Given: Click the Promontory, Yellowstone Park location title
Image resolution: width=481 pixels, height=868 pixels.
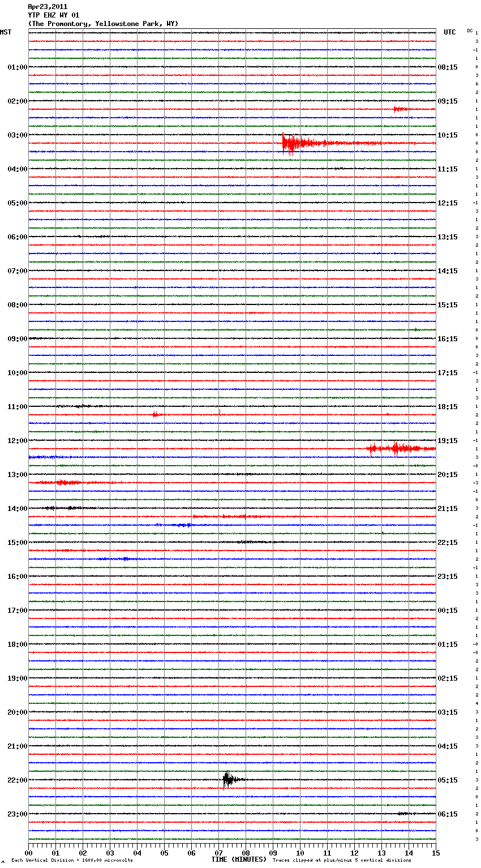Looking at the screenshot, I should click(x=103, y=24).
